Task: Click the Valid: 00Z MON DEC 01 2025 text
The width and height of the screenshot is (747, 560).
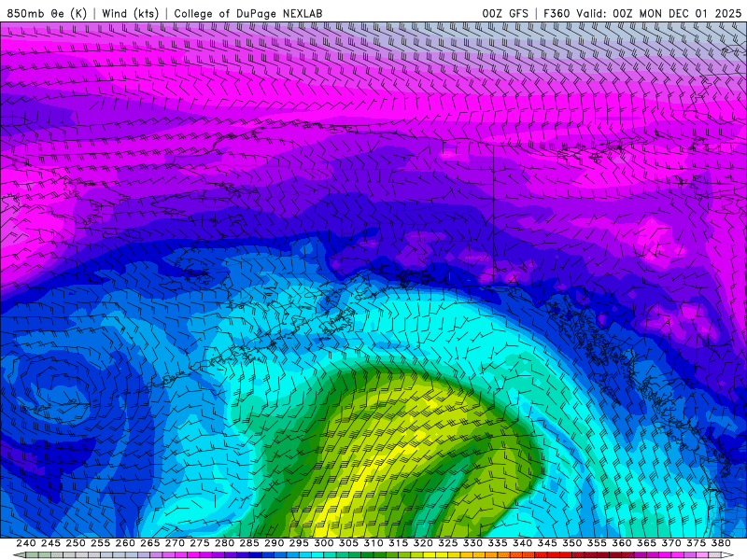Action: coord(661,13)
